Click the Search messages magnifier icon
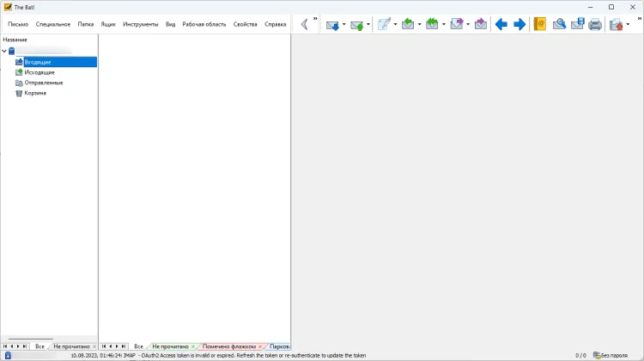Screen dimensions: 644x361 [559, 24]
